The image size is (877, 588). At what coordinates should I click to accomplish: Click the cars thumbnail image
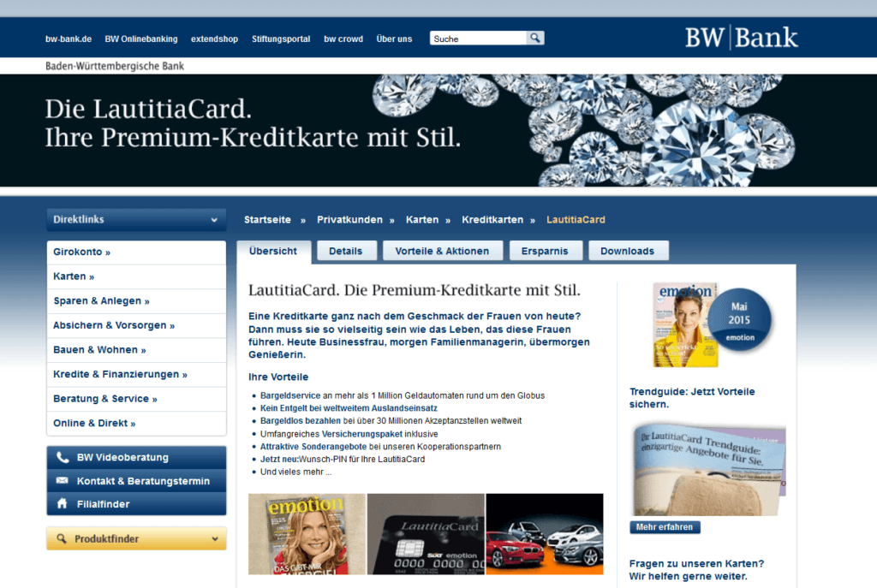click(x=545, y=534)
